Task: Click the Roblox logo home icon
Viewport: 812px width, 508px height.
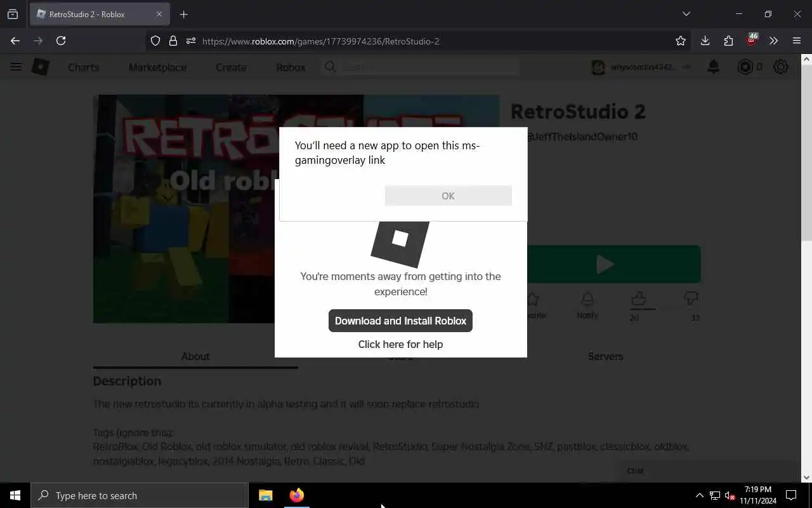Action: [x=41, y=67]
